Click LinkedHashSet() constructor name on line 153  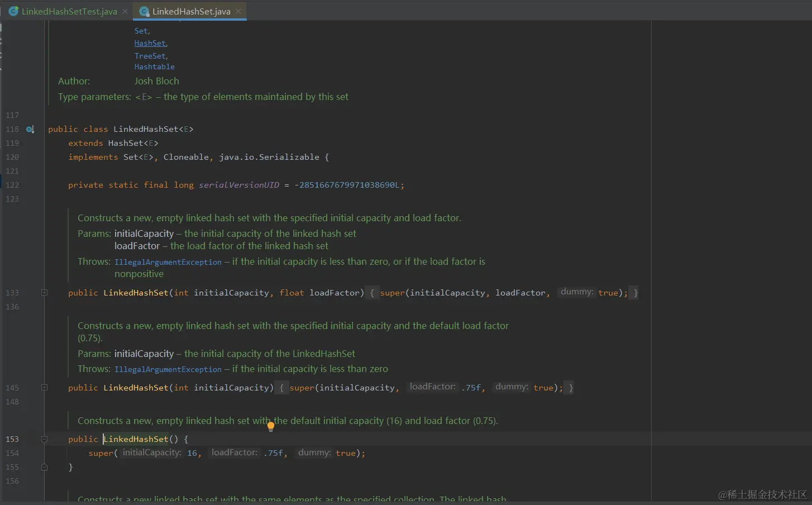pyautogui.click(x=136, y=439)
